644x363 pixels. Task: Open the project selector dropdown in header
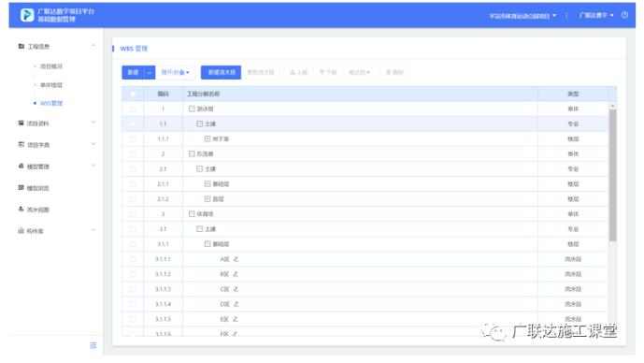(522, 16)
